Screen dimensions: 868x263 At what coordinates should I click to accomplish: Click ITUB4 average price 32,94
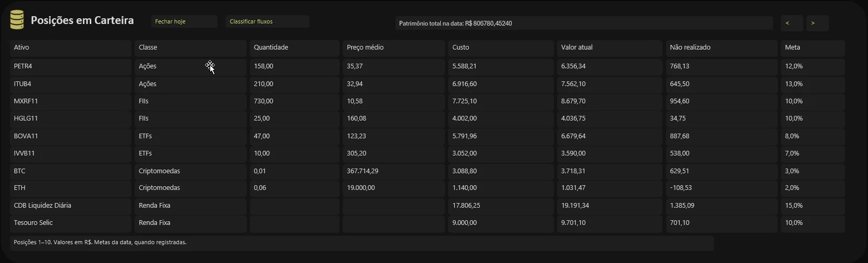coord(394,84)
